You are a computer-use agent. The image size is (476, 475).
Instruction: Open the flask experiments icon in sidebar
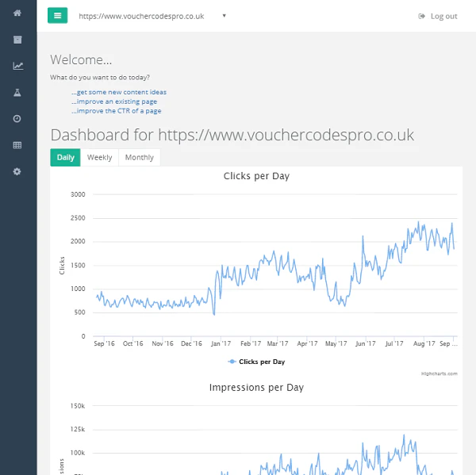click(x=17, y=93)
